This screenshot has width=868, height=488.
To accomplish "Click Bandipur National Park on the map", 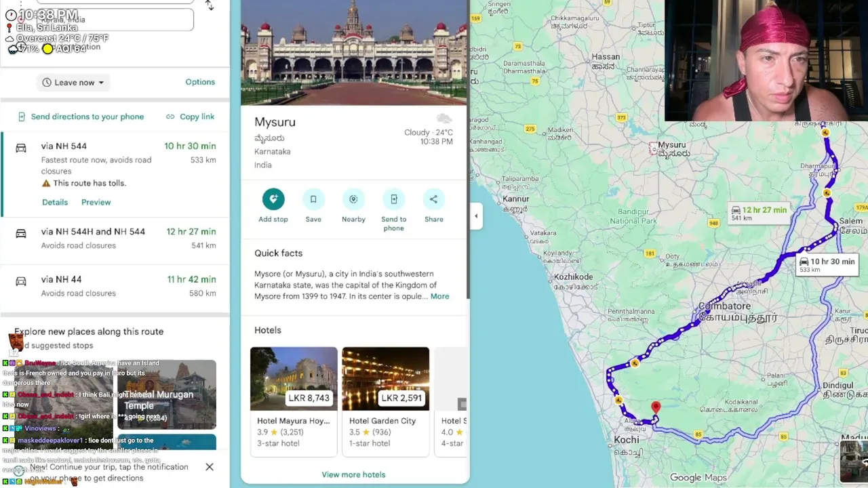I will coord(633,216).
